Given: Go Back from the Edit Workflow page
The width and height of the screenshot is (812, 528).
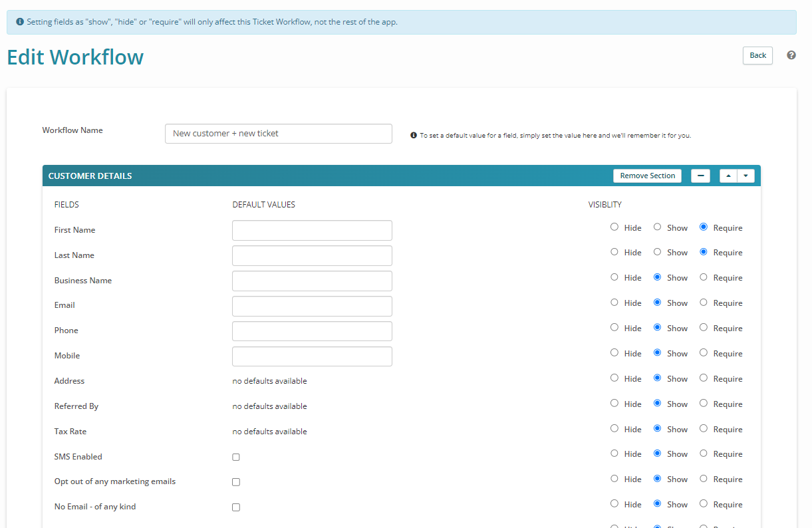Looking at the screenshot, I should pyautogui.click(x=757, y=55).
